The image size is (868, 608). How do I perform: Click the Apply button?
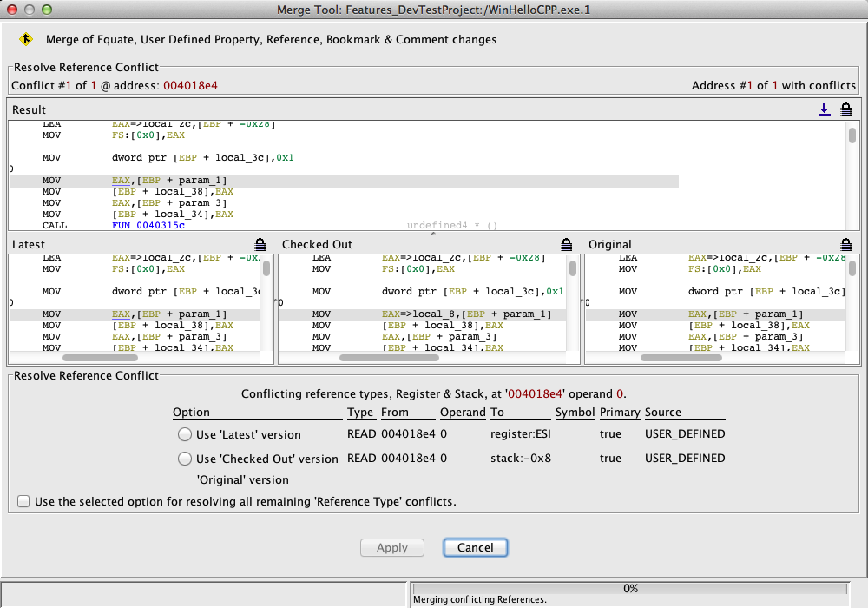pos(392,547)
